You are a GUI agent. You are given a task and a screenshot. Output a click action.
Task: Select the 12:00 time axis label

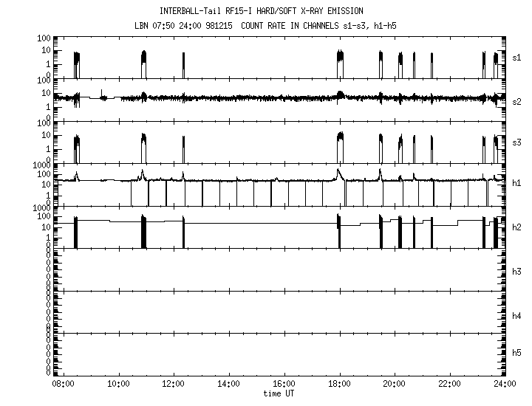pyautogui.click(x=174, y=385)
